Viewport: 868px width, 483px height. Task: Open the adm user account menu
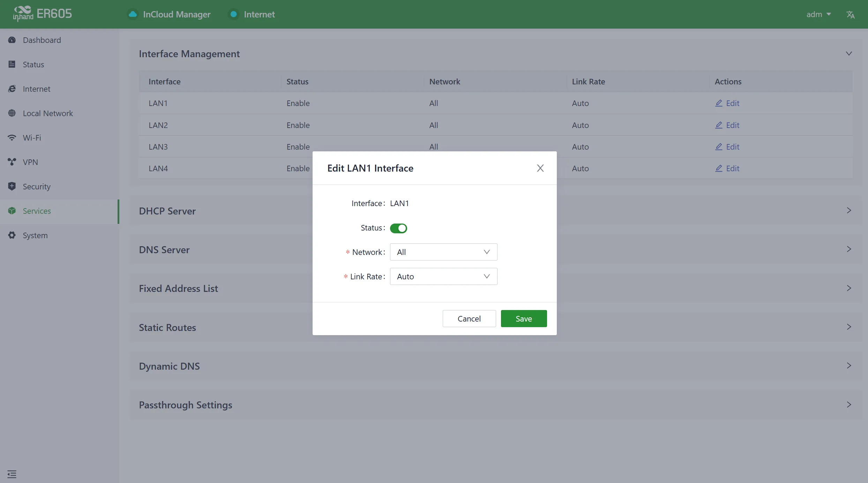(818, 14)
